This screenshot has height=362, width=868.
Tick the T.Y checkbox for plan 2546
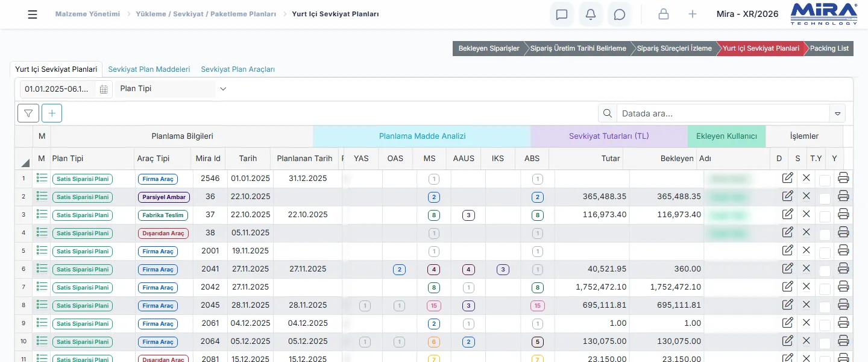click(825, 180)
